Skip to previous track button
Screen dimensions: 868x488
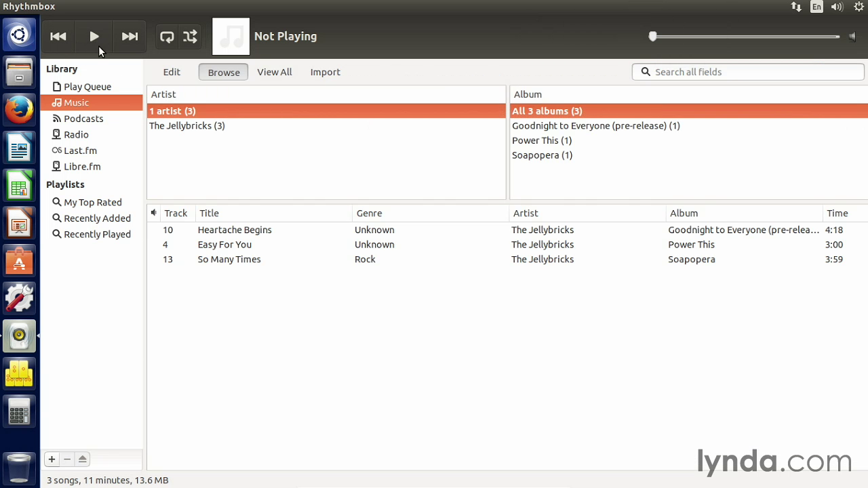pos(58,37)
